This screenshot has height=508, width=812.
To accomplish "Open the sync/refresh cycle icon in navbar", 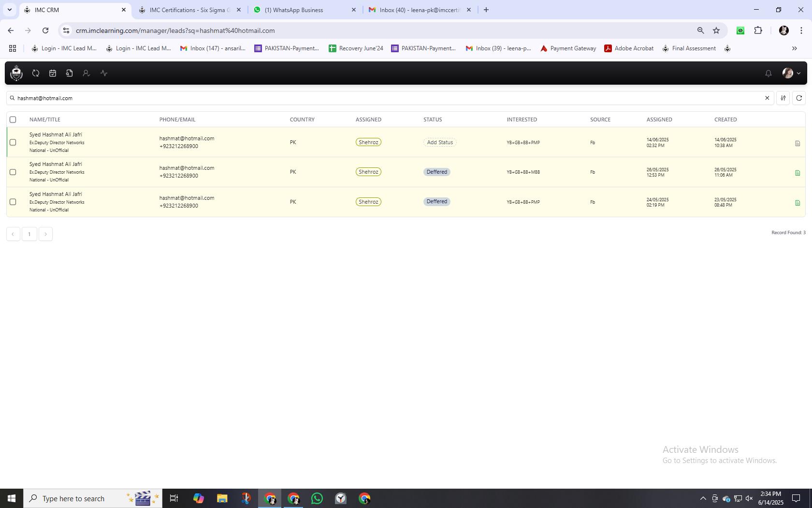I will 36,73.
